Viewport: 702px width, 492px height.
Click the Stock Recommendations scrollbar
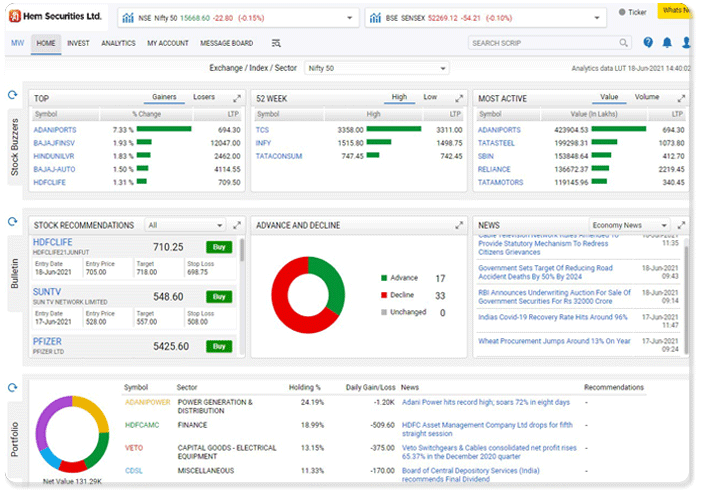[242, 250]
